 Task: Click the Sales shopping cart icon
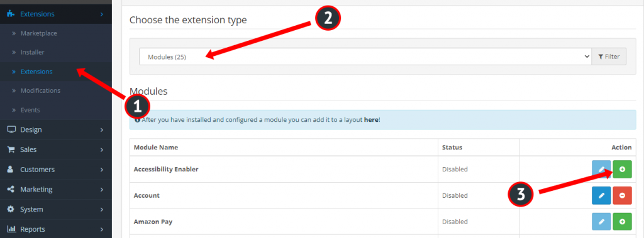(11, 150)
